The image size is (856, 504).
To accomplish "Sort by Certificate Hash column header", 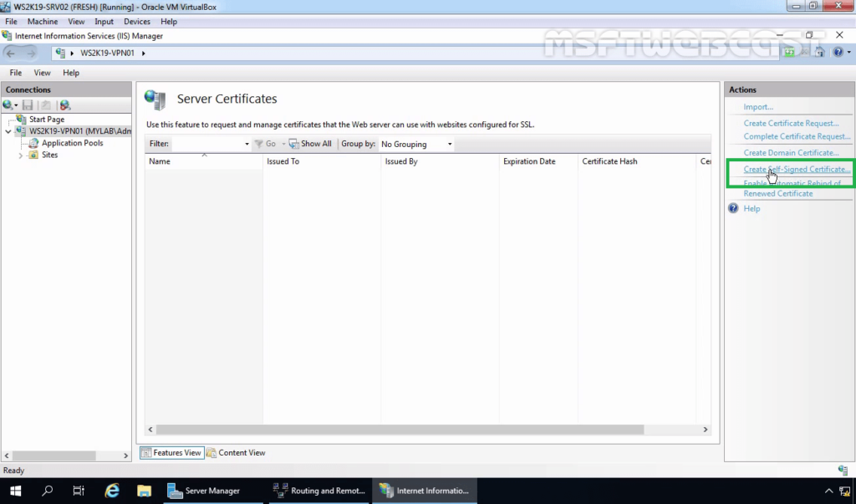I will (636, 161).
